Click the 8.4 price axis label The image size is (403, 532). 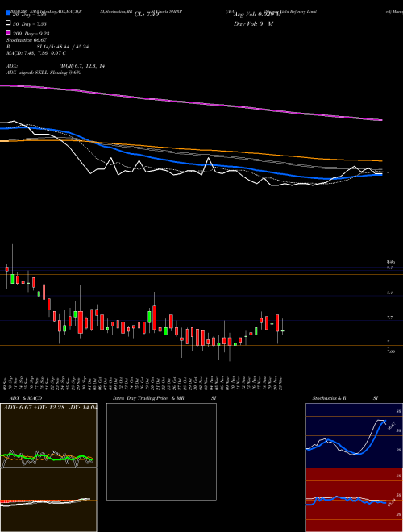click(389, 293)
